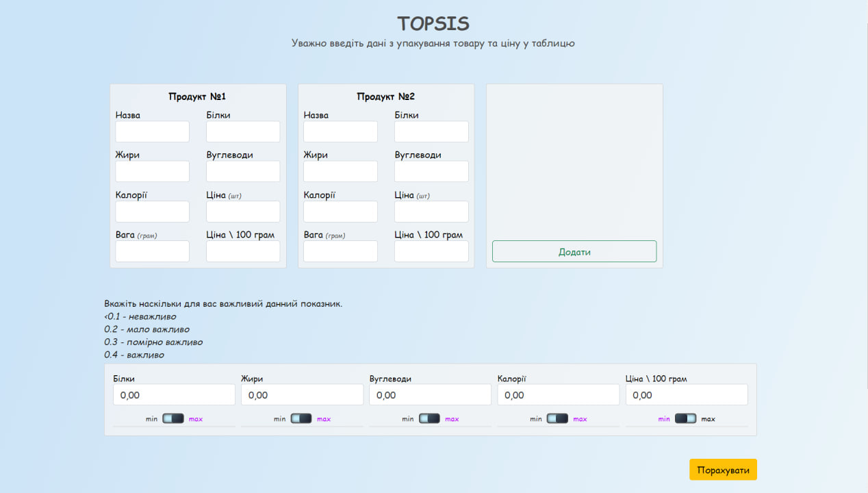Click the Калорії weight input showing 0,00

[558, 394]
